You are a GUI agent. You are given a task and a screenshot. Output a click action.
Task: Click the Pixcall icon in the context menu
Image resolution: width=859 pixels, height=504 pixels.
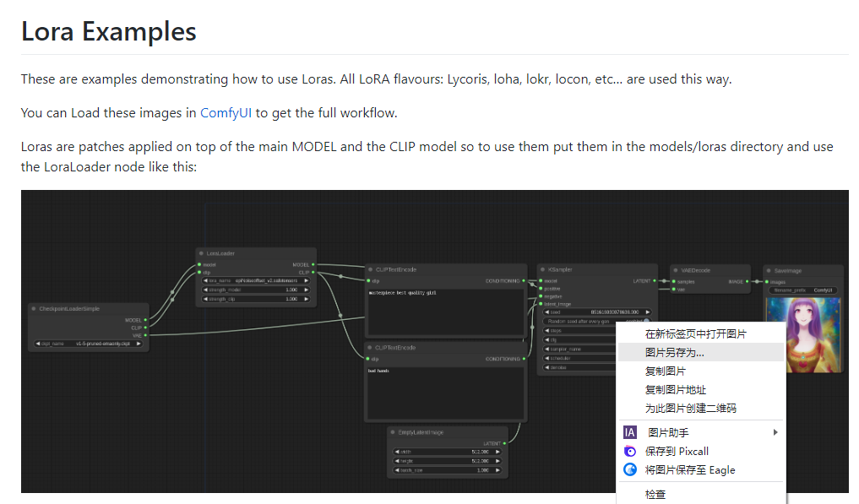point(630,451)
